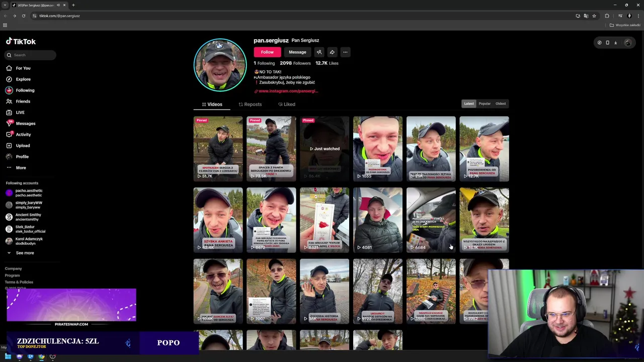The width and height of the screenshot is (644, 362).
Task: Click the browser back arrow
Action: point(6,16)
